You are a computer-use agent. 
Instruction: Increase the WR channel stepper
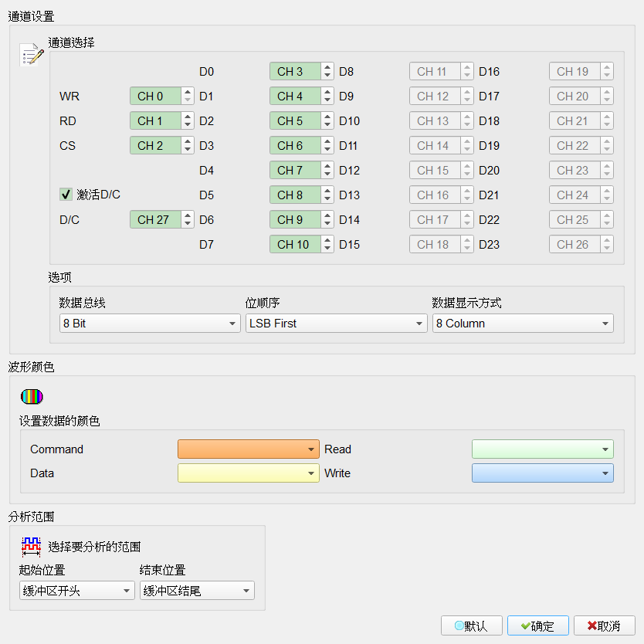(188, 92)
